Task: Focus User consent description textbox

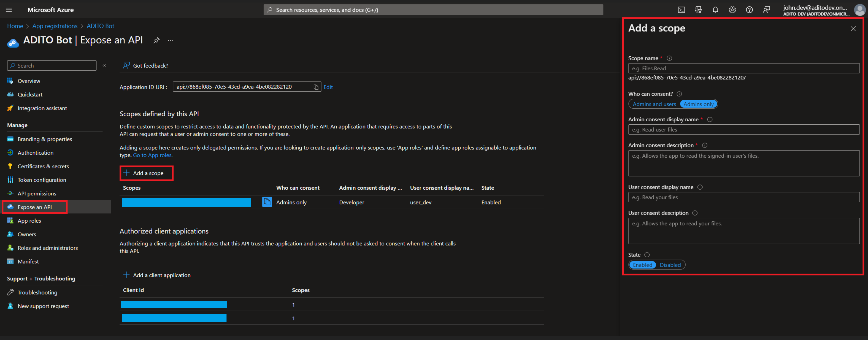Action: coord(744,231)
